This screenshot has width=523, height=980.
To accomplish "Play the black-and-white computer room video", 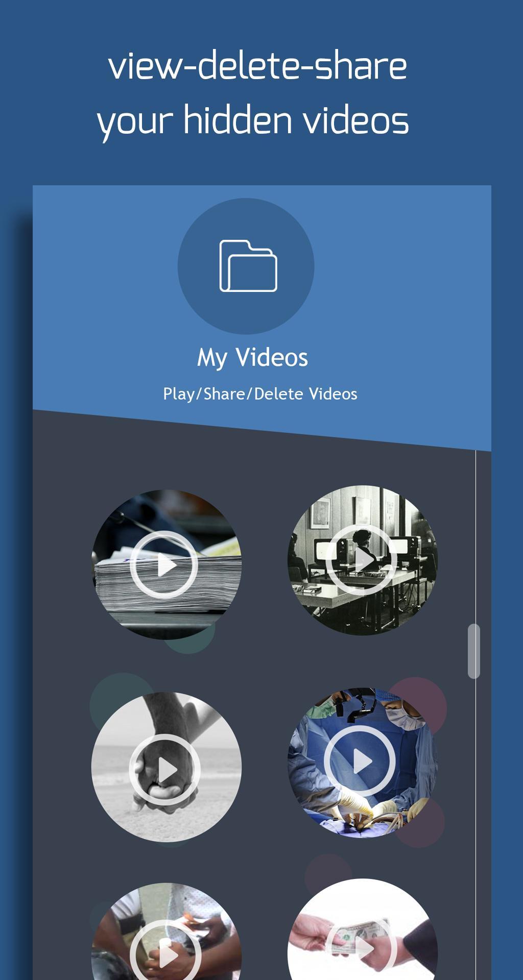I will [x=363, y=560].
